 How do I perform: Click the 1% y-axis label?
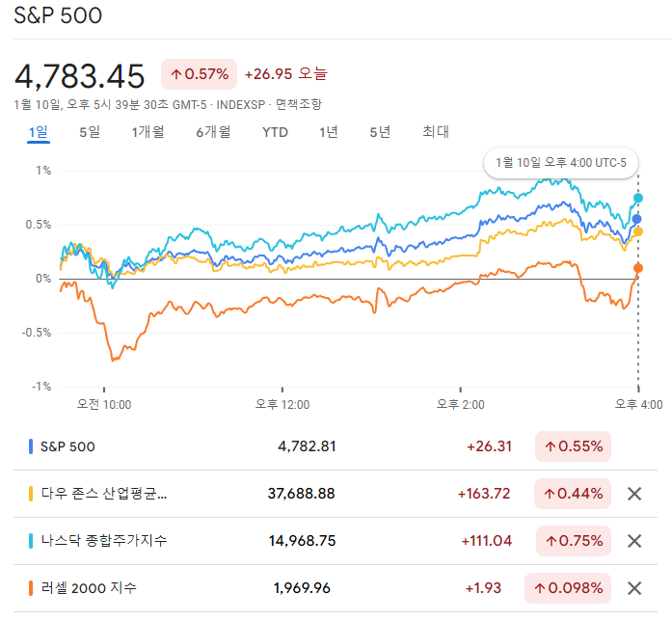tap(43, 171)
